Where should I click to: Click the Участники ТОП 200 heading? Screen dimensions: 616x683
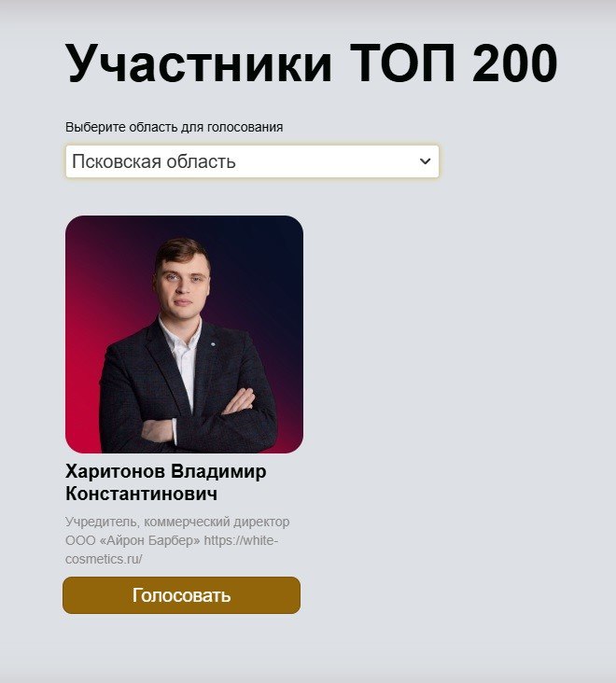pyautogui.click(x=311, y=63)
